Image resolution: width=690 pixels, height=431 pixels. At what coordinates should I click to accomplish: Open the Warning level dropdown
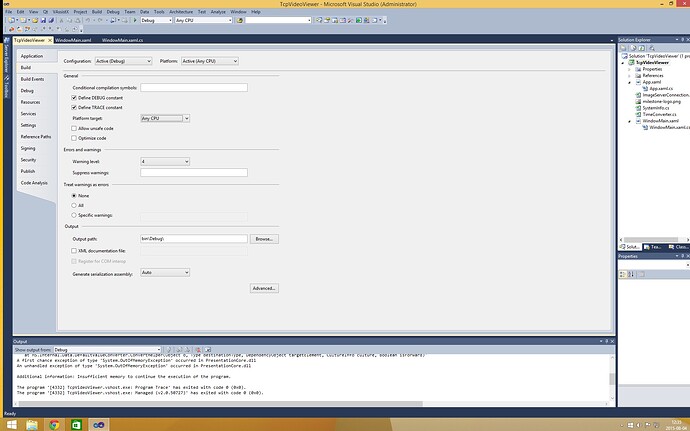[x=165, y=162]
